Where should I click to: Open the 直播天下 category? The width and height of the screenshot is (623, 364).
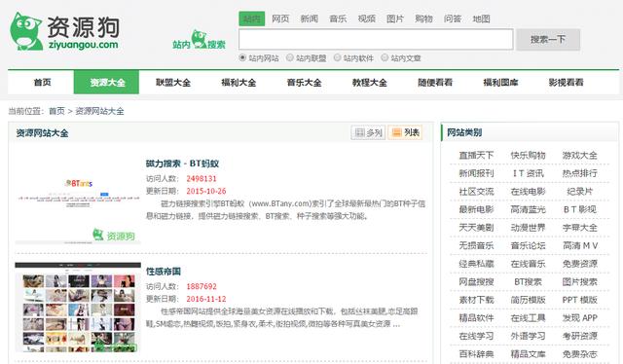[476, 156]
